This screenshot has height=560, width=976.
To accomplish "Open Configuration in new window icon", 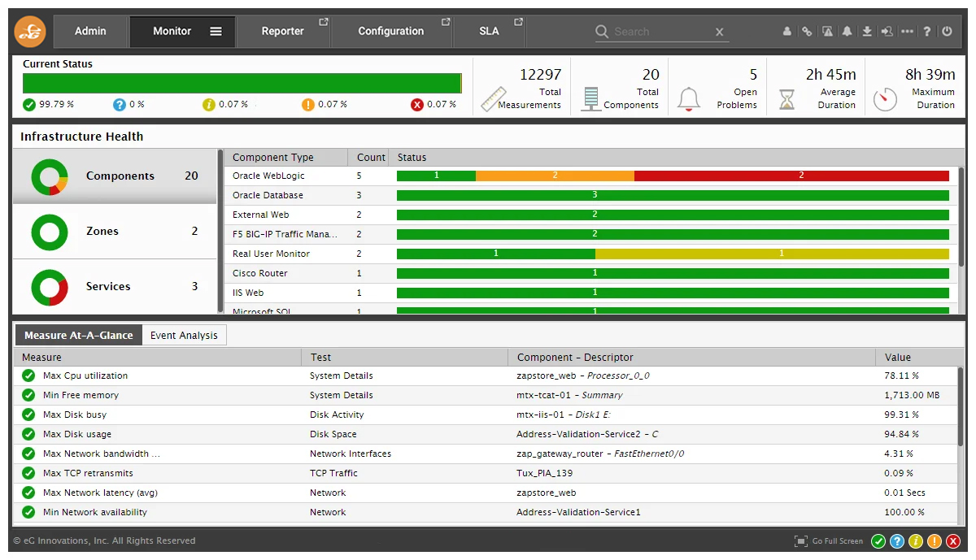I will (x=446, y=22).
